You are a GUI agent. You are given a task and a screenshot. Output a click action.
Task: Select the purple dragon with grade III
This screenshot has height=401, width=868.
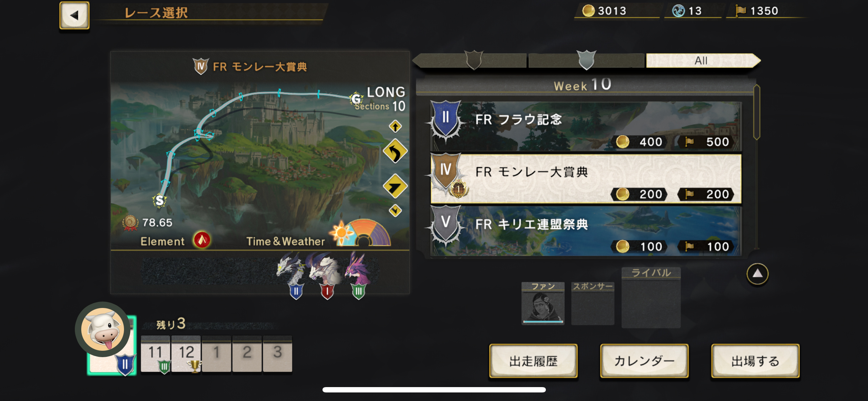pos(358,275)
